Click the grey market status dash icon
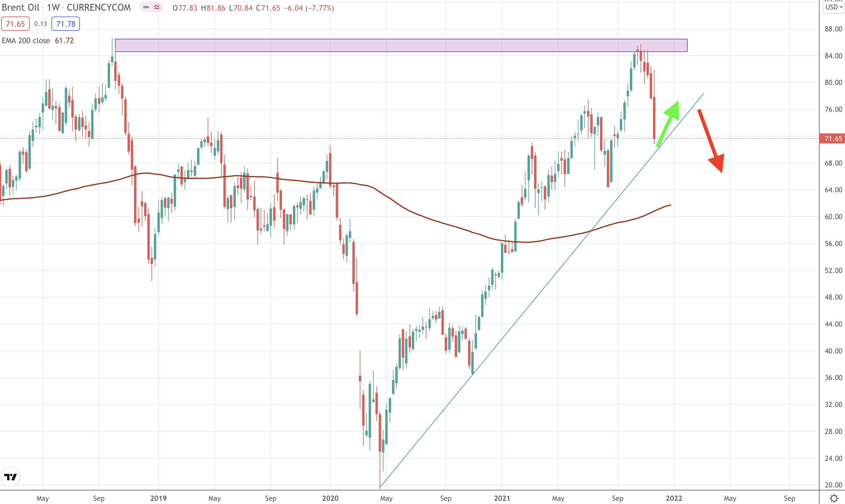This screenshot has width=845, height=504. (146, 7)
